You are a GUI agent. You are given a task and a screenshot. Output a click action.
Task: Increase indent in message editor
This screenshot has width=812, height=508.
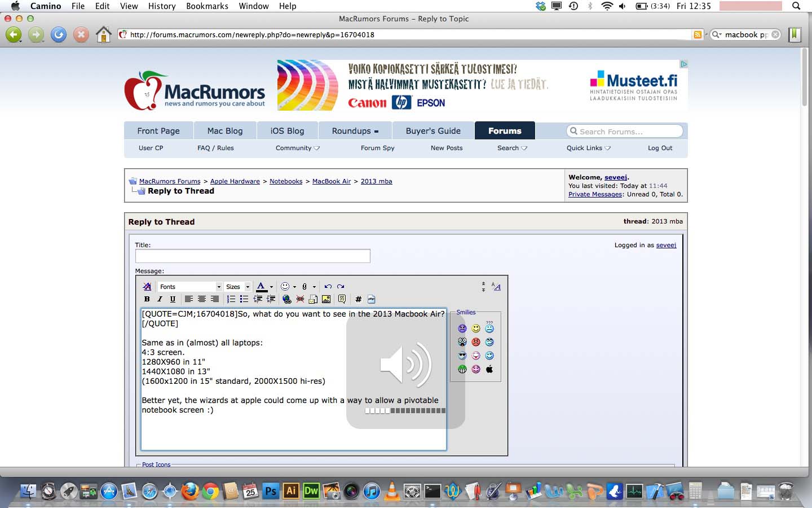coord(271,299)
